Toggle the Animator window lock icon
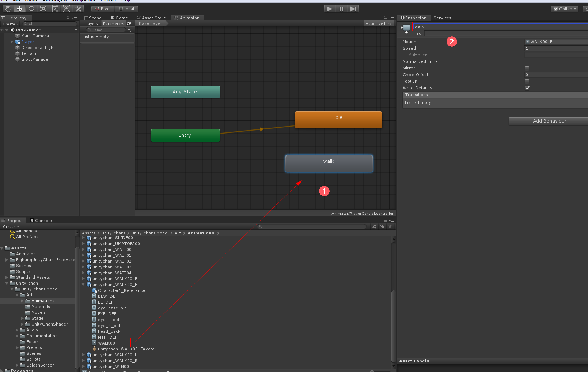The height and width of the screenshot is (372, 588). coord(385,18)
